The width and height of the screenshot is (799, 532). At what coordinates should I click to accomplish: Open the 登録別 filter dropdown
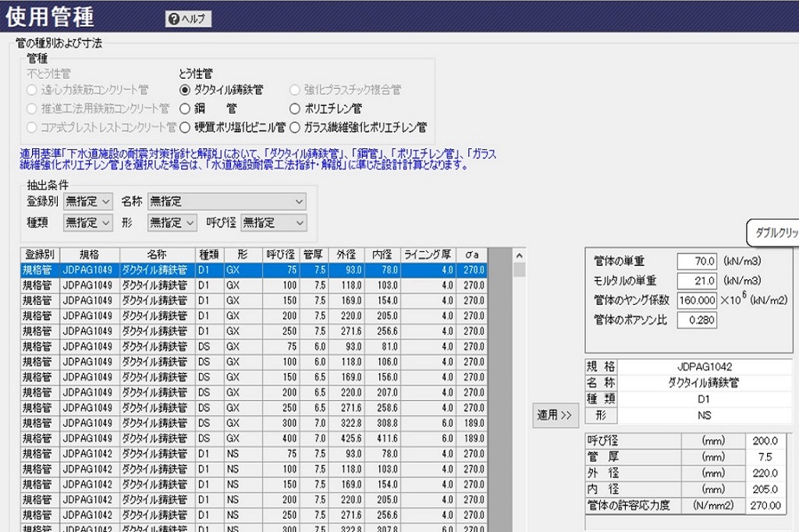[x=87, y=201]
